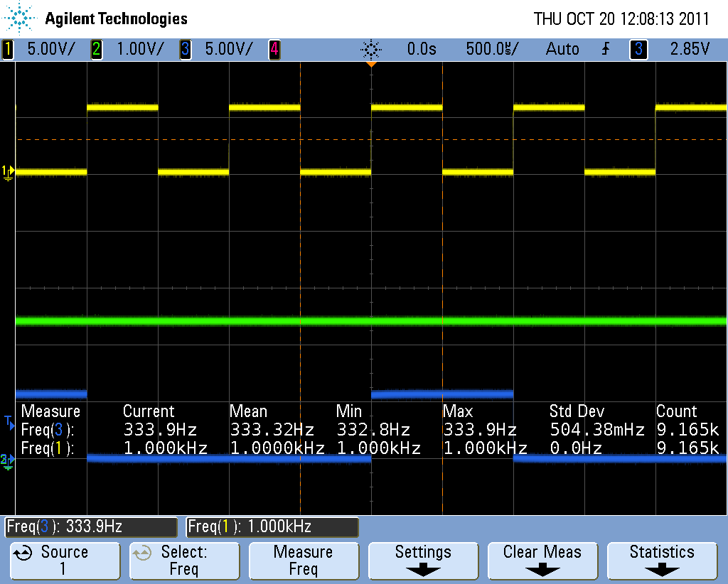728x584 pixels.
Task: Click the 332.8Hz min value
Action: pyautogui.click(x=373, y=430)
